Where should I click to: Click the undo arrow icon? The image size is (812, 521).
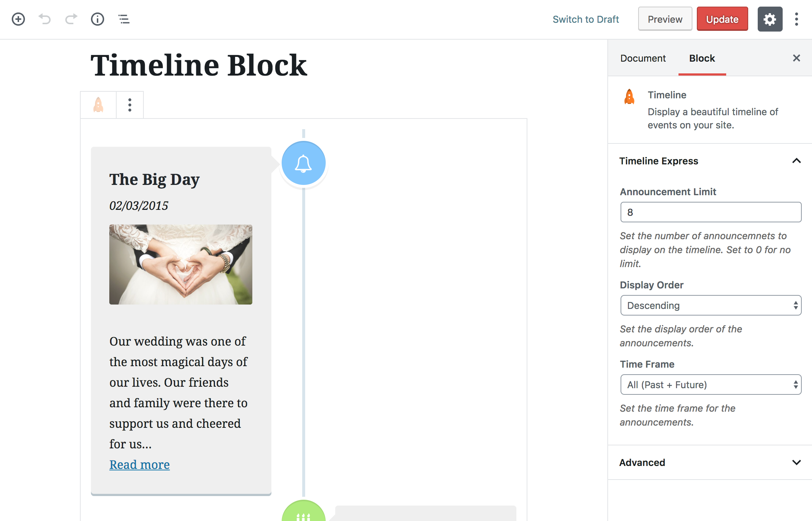(x=44, y=18)
